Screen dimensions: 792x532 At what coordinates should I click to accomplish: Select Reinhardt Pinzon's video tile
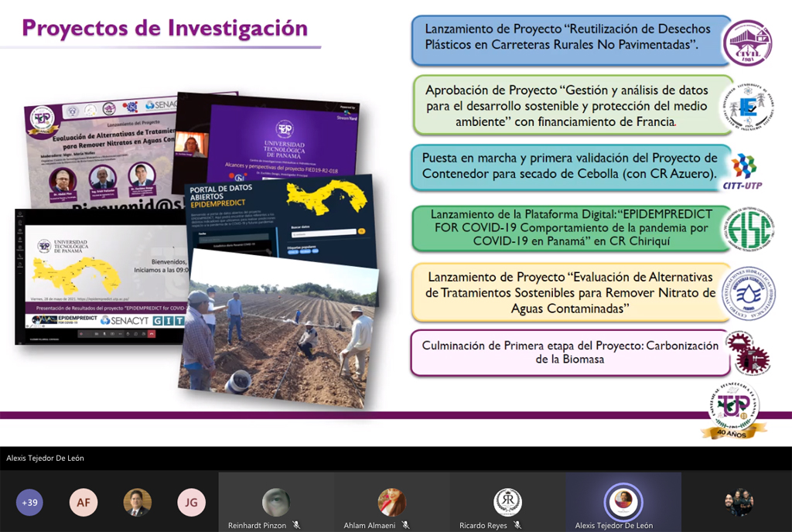276,503
